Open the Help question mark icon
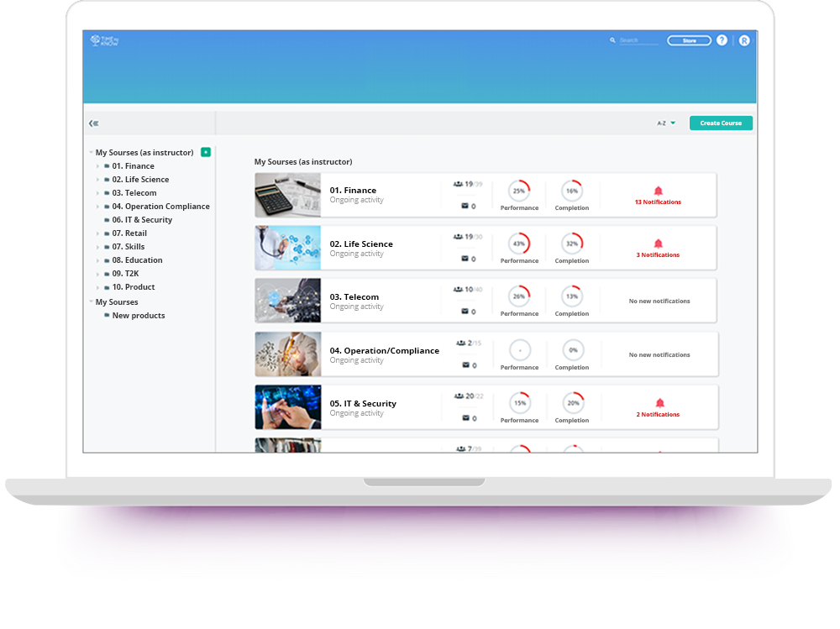This screenshot has height=629, width=840. tap(722, 39)
